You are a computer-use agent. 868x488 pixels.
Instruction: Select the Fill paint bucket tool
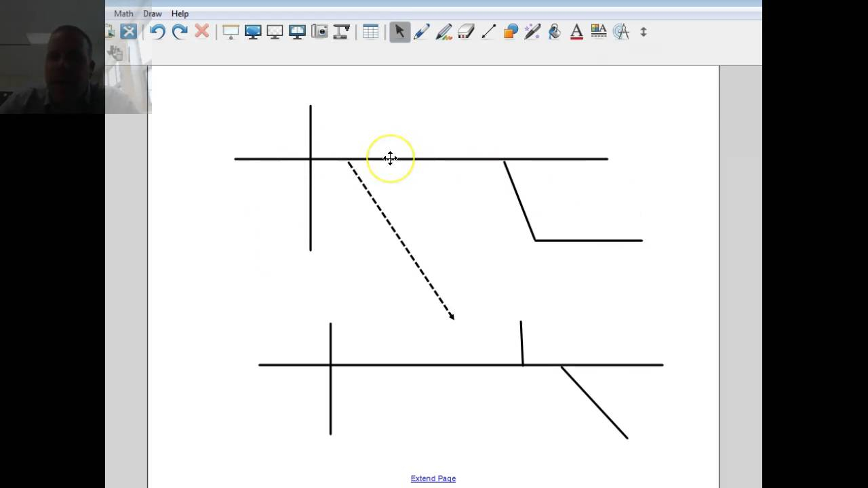[x=555, y=31]
